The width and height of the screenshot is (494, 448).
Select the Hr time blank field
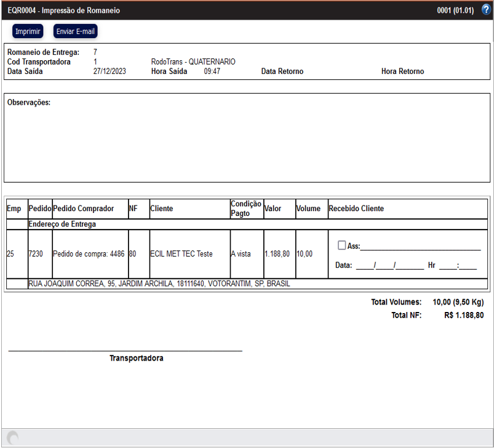tap(458, 266)
